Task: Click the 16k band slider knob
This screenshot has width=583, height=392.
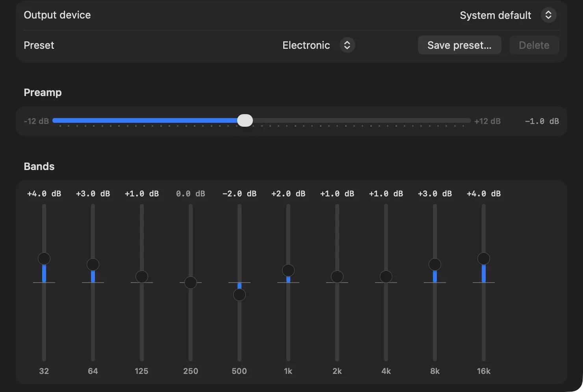Action: pos(484,259)
